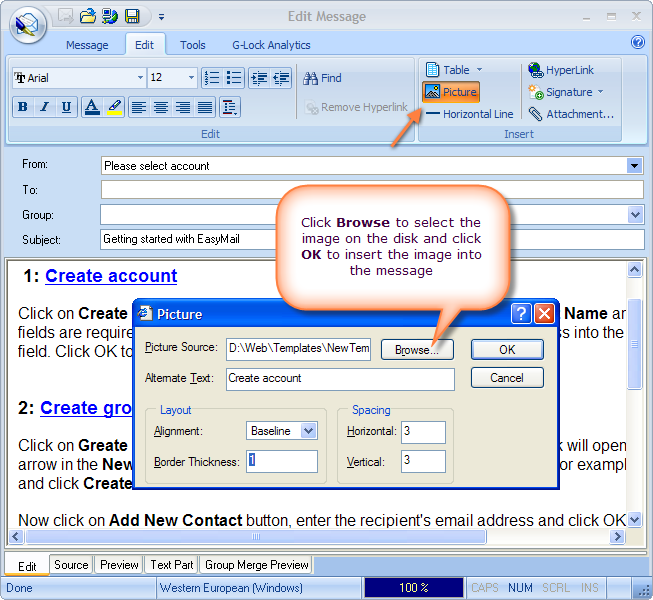Apply bulleted list formatting
The width and height of the screenshot is (653, 600).
(234, 78)
